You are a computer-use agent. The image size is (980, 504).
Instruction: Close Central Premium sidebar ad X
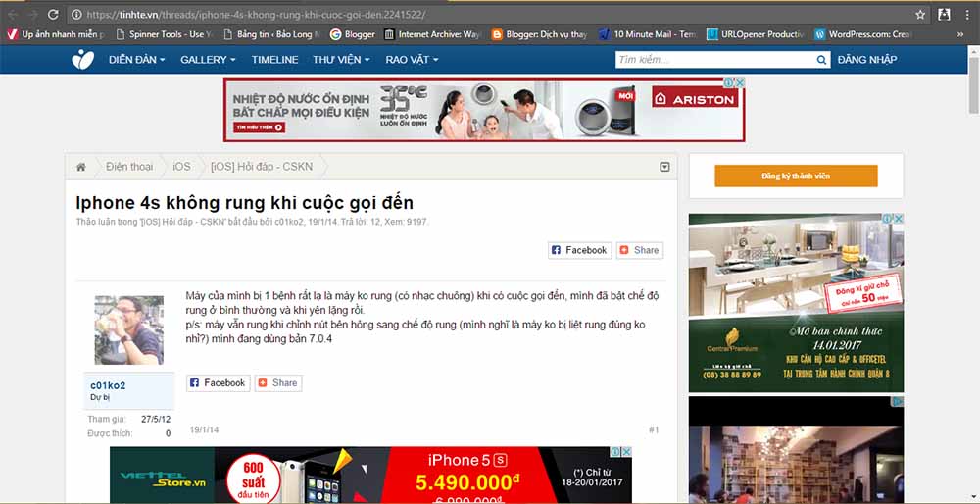(899, 219)
